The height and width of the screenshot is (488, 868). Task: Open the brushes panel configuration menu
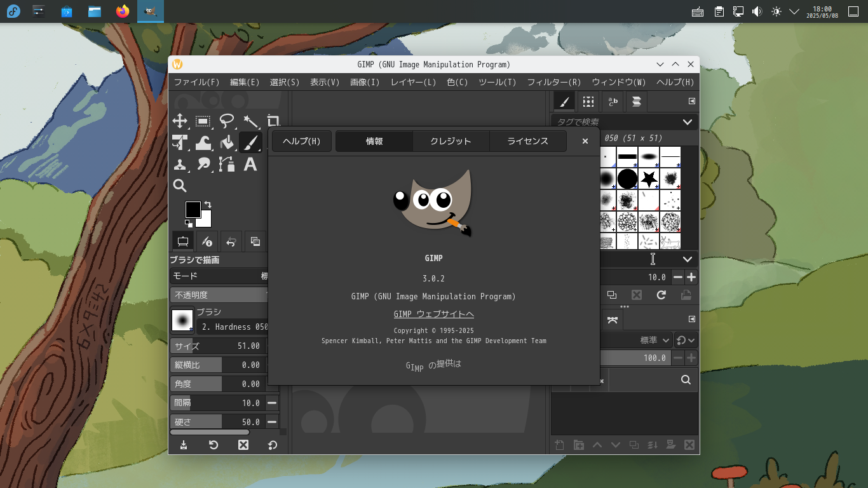click(x=692, y=102)
